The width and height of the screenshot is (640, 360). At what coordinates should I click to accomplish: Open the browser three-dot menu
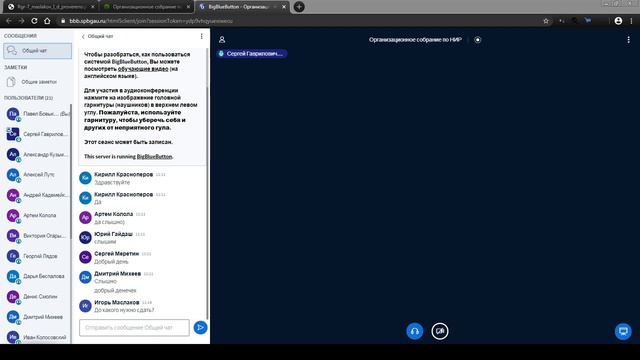click(631, 21)
